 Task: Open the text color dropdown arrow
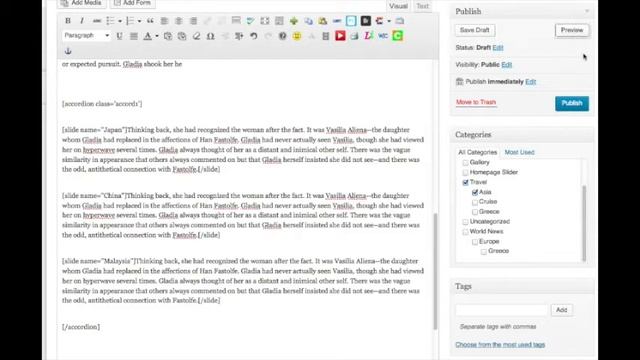point(157,36)
